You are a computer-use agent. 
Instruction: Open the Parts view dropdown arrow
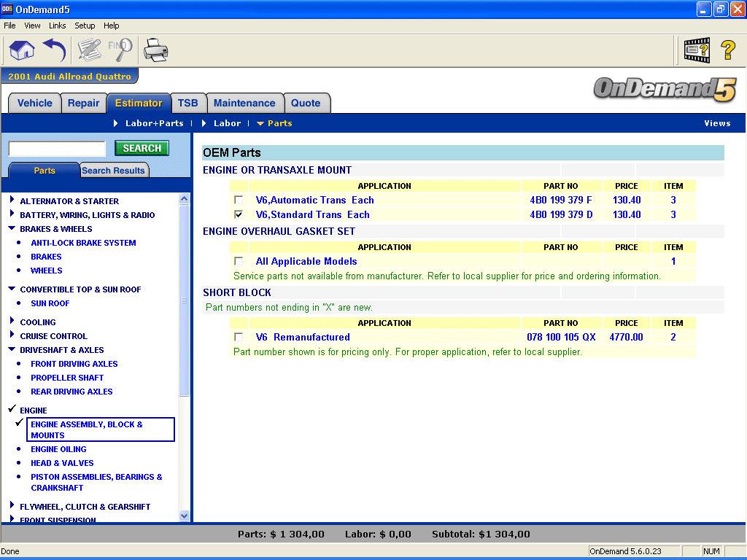pyautogui.click(x=260, y=123)
